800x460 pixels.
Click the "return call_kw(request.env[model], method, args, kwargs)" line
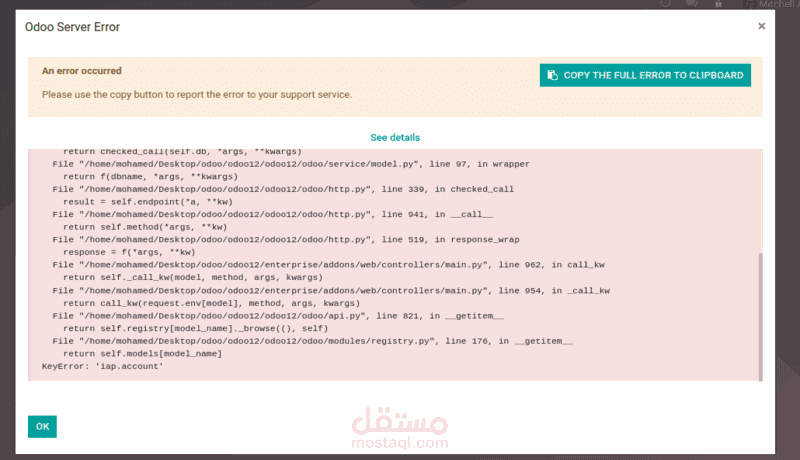coord(211,303)
